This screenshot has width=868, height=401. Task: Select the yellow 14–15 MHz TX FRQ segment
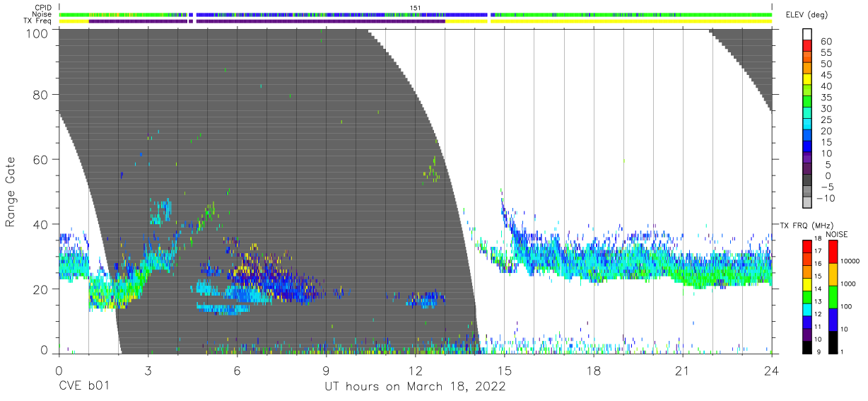(808, 283)
